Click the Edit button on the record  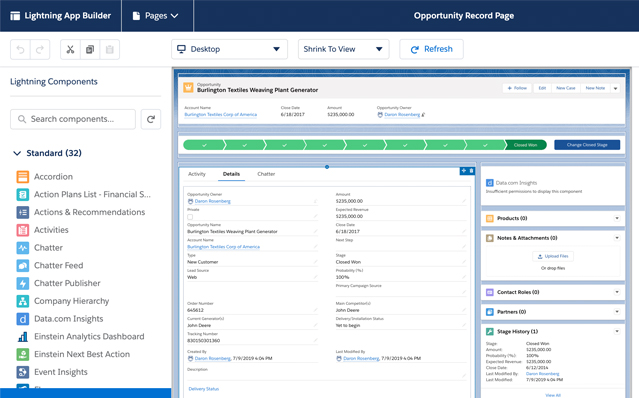542,88
